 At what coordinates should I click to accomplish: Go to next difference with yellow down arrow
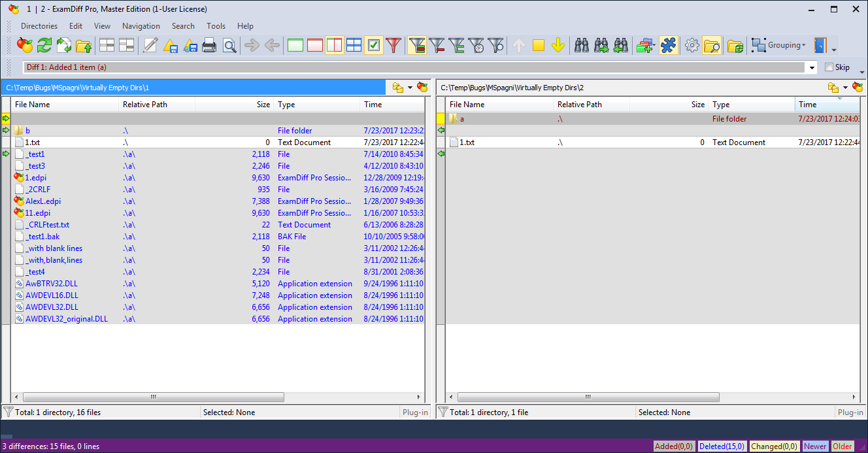click(x=558, y=45)
